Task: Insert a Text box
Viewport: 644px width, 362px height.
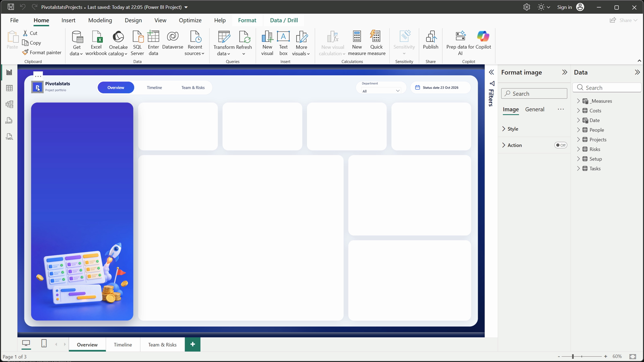Action: [283, 43]
